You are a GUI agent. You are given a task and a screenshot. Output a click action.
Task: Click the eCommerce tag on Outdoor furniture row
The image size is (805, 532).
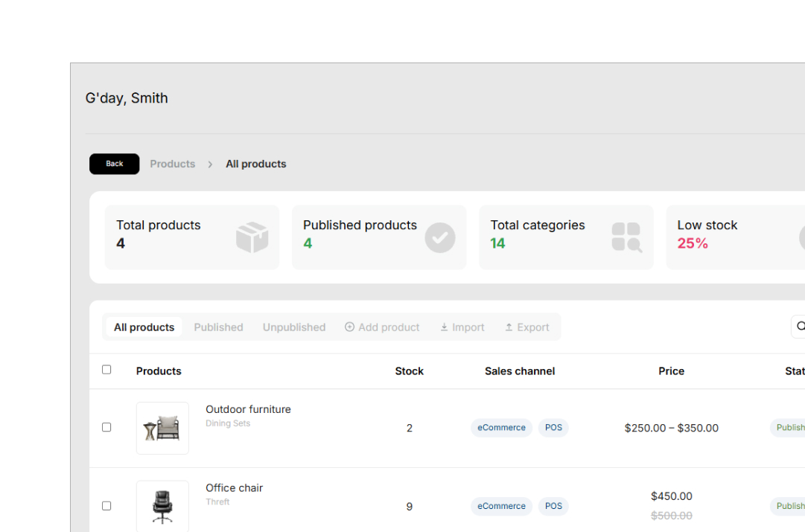502,427
